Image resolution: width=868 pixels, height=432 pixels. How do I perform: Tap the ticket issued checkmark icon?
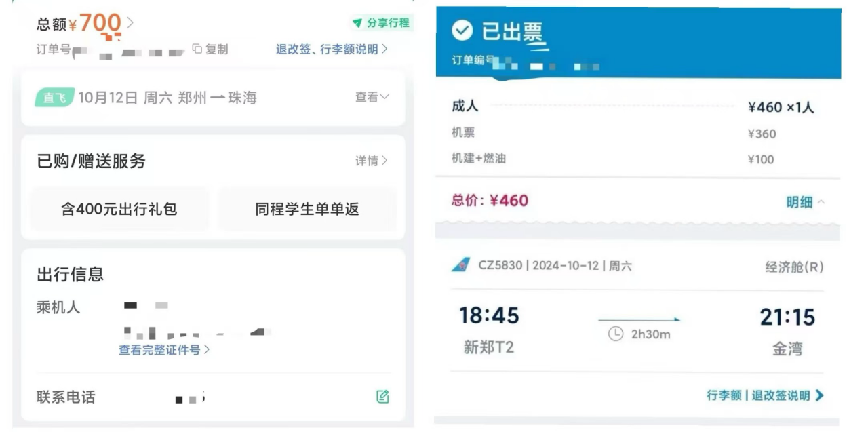tap(462, 31)
